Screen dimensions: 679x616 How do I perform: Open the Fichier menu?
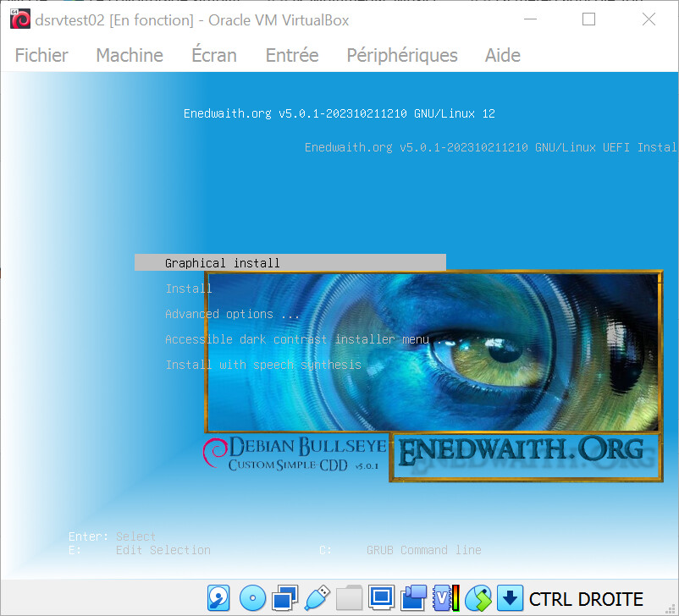point(41,55)
